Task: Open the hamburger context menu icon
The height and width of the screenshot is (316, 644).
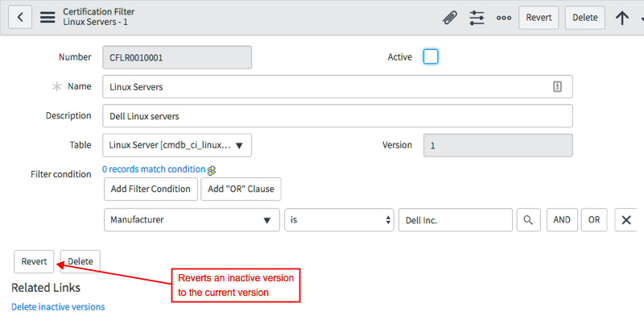Action: coord(47,17)
